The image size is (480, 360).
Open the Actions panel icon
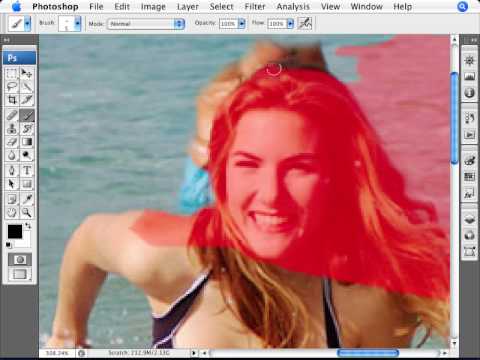click(x=469, y=134)
